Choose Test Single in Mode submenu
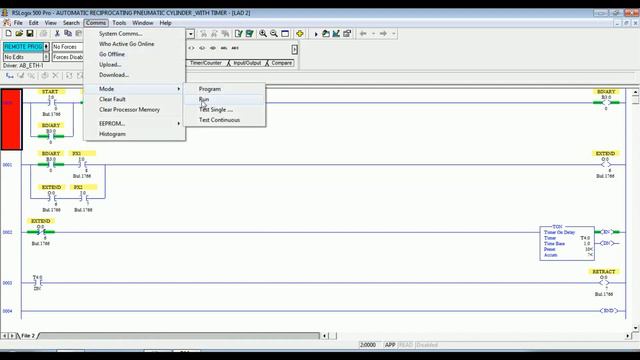 pos(224,109)
